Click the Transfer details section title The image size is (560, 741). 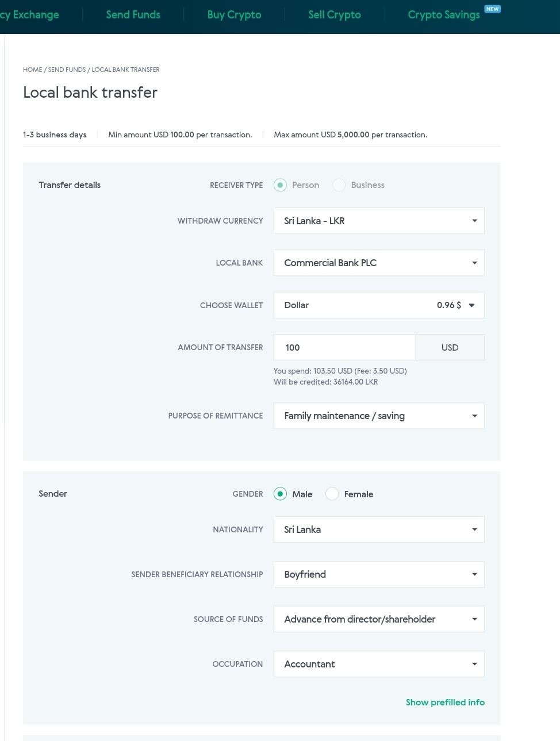tap(70, 185)
